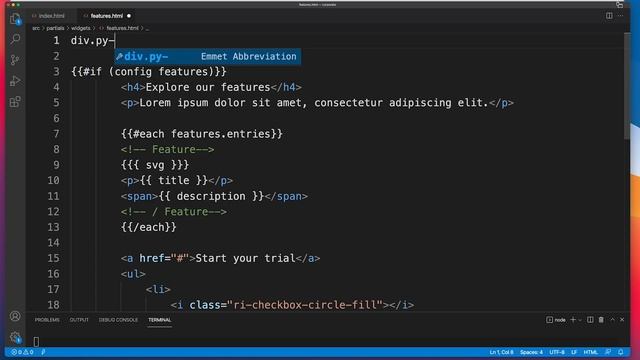
Task: Click the '<li>' tag on line 17
Action: (x=158, y=289)
